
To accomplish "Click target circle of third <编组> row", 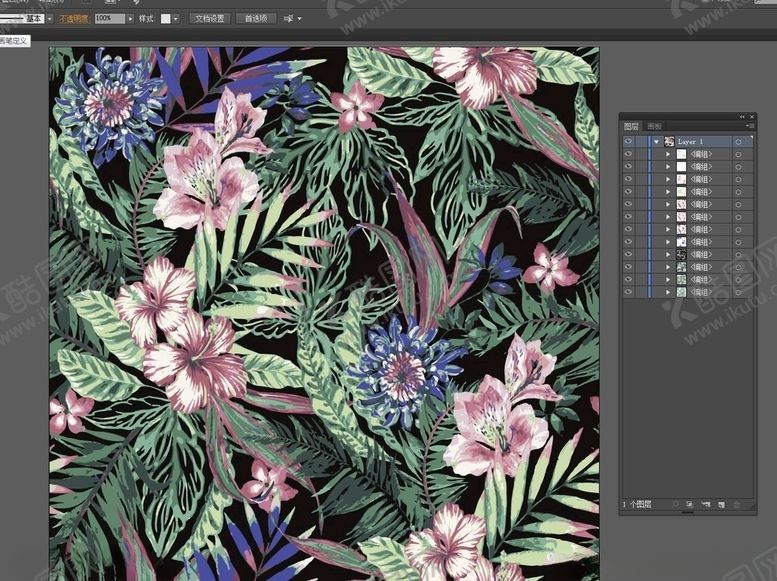I will pos(738,179).
